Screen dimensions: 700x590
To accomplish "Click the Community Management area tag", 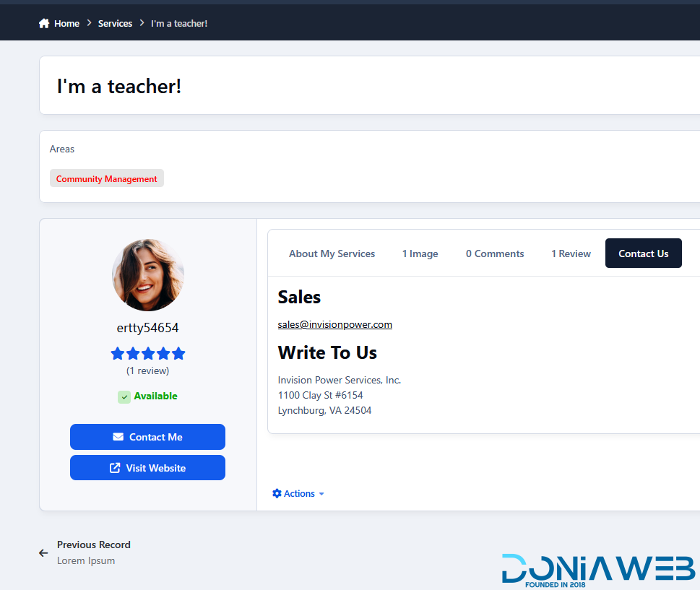I will (x=107, y=178).
